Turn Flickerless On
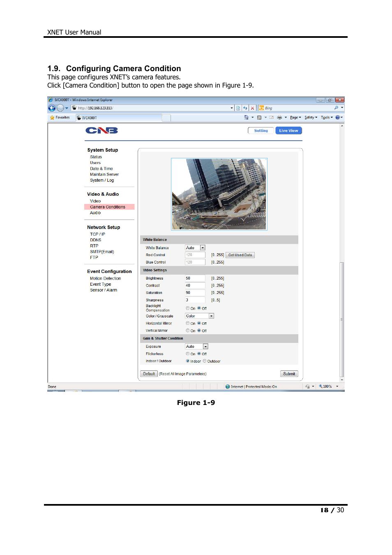Screen dimensions: 392x555 [x=188, y=354]
